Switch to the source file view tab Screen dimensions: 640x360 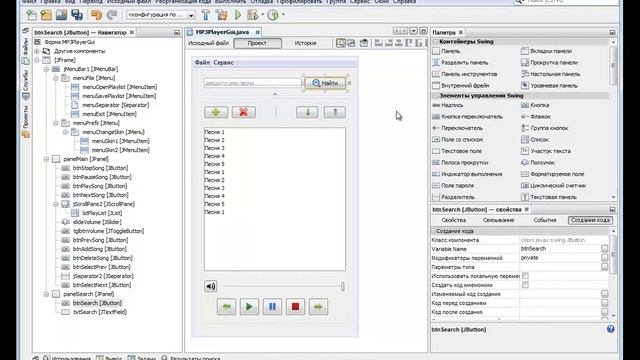(x=209, y=43)
